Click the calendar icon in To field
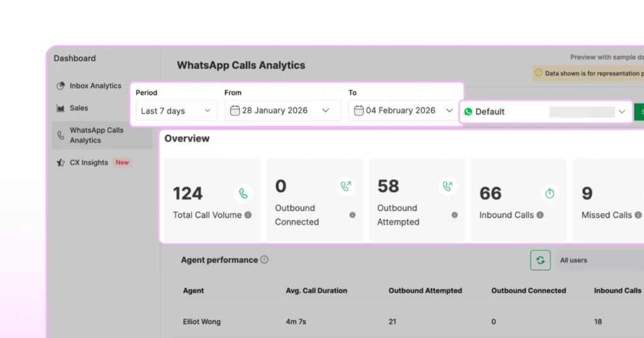Screen dimensions: 644x338 (x=358, y=111)
